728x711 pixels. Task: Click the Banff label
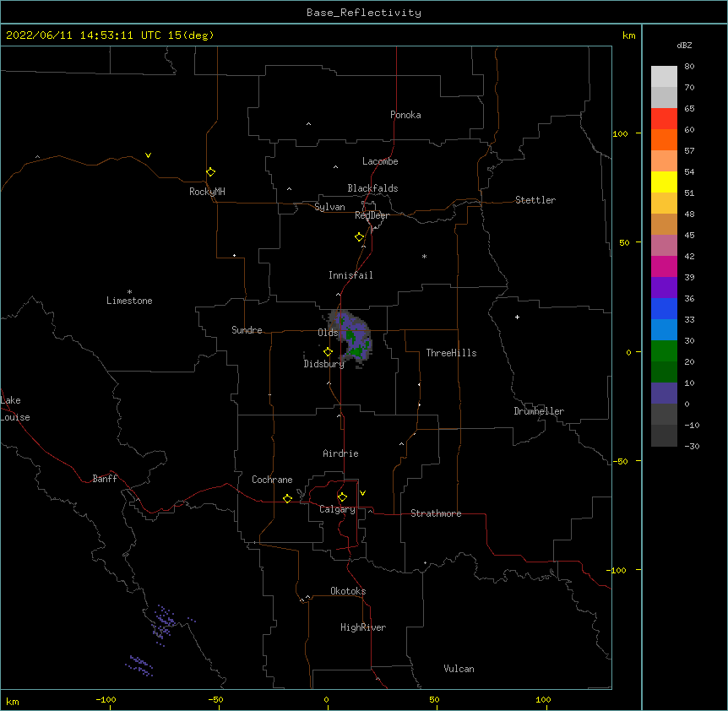[105, 479]
